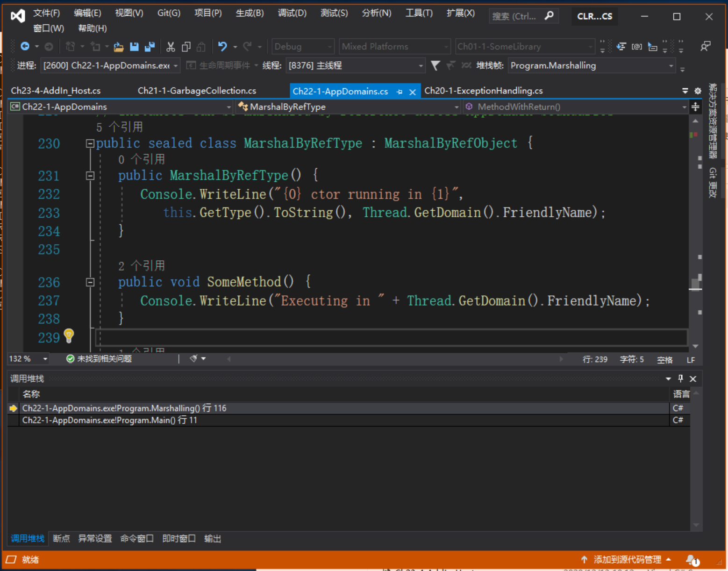The height and width of the screenshot is (571, 728).
Task: Collapse the MarshalByRefType class code block
Action: pyautogui.click(x=90, y=143)
